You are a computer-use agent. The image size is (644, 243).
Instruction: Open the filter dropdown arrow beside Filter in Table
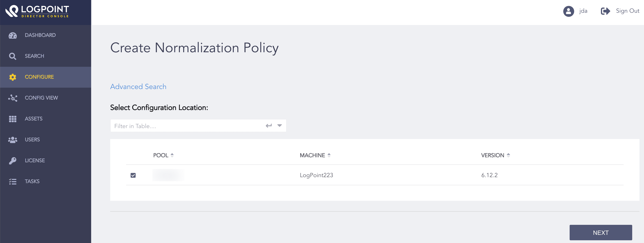click(279, 125)
